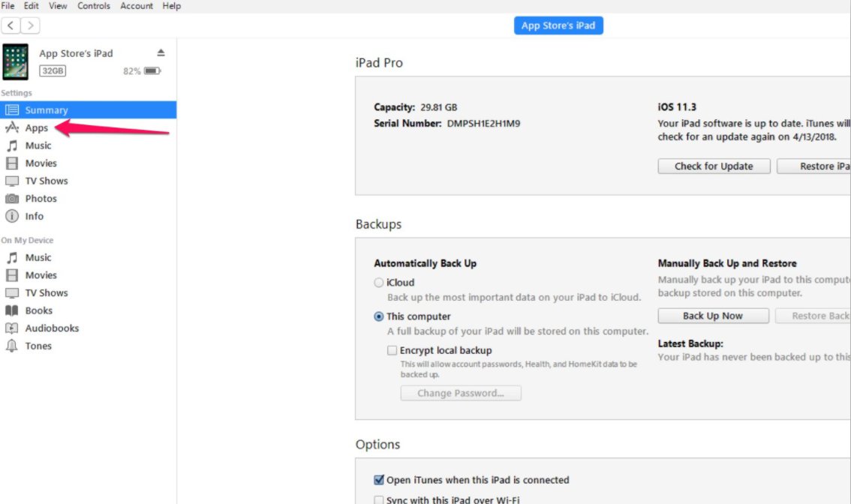Show Books label on the device

click(38, 310)
